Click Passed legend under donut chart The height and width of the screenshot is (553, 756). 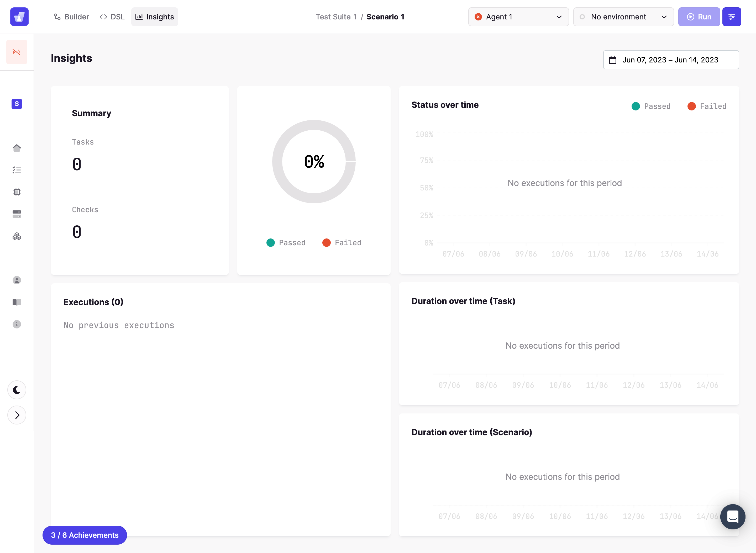pos(286,243)
